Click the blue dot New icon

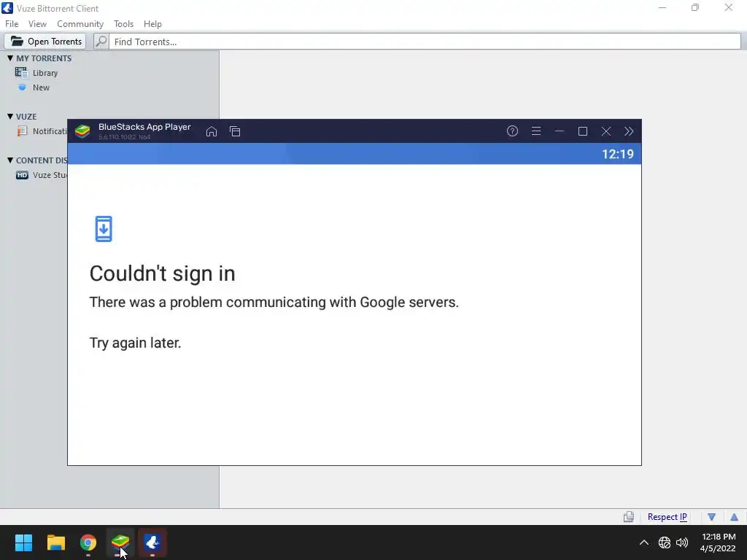pyautogui.click(x=22, y=87)
